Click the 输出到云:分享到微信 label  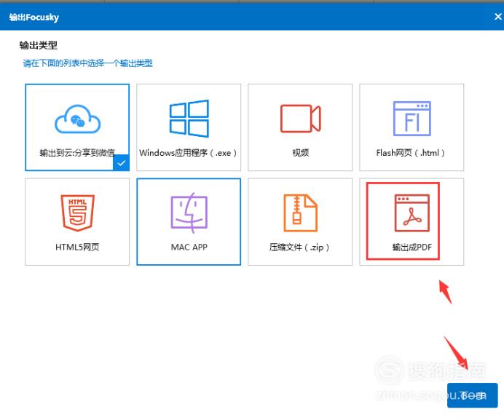pos(77,153)
